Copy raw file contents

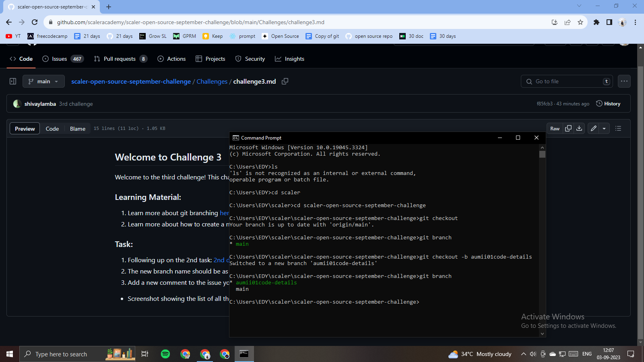[568, 128]
